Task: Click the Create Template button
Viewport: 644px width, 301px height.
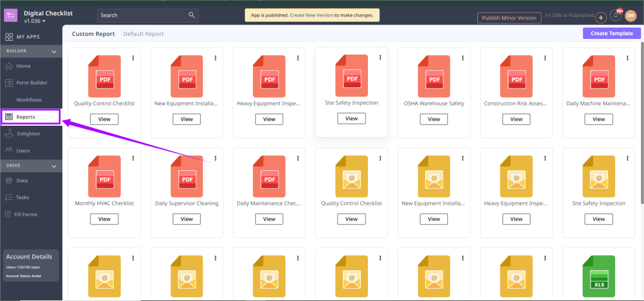Action: pyautogui.click(x=611, y=33)
